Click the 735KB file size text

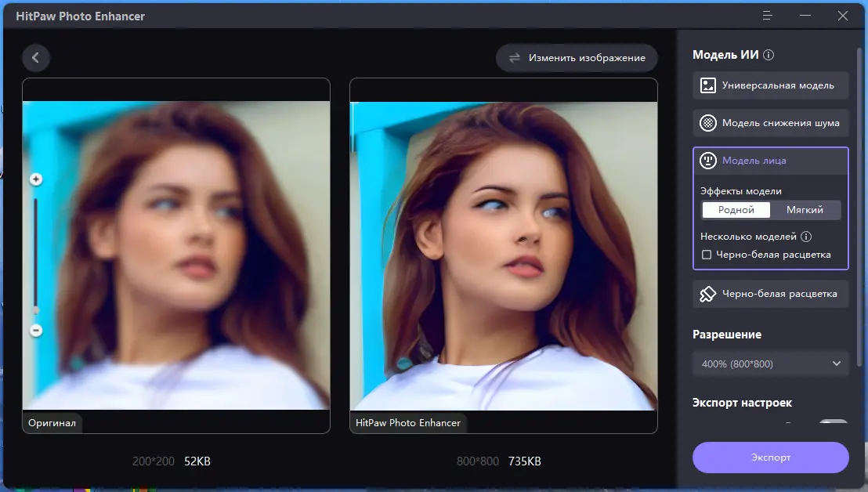[524, 461]
